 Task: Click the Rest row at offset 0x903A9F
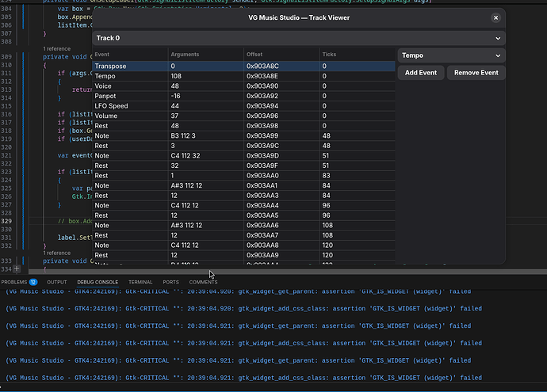point(243,166)
